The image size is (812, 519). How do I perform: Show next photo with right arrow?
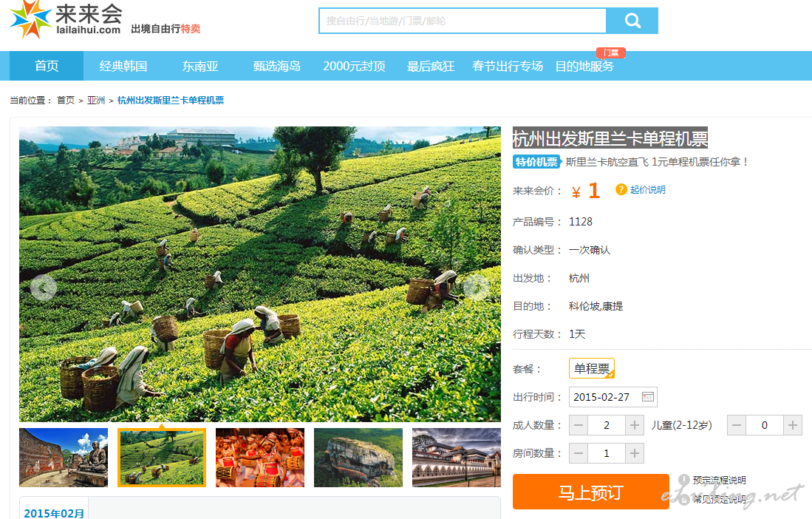[x=477, y=288]
